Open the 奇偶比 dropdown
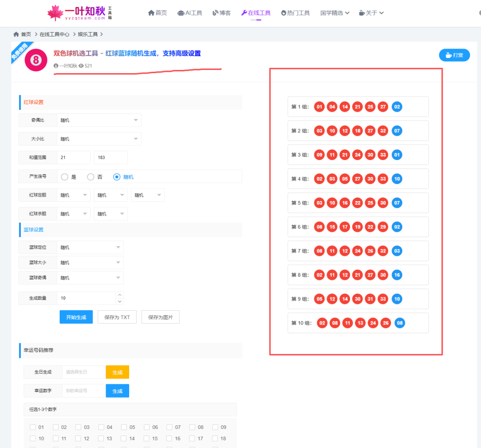Image resolution: width=481 pixels, height=448 pixels. tap(99, 120)
